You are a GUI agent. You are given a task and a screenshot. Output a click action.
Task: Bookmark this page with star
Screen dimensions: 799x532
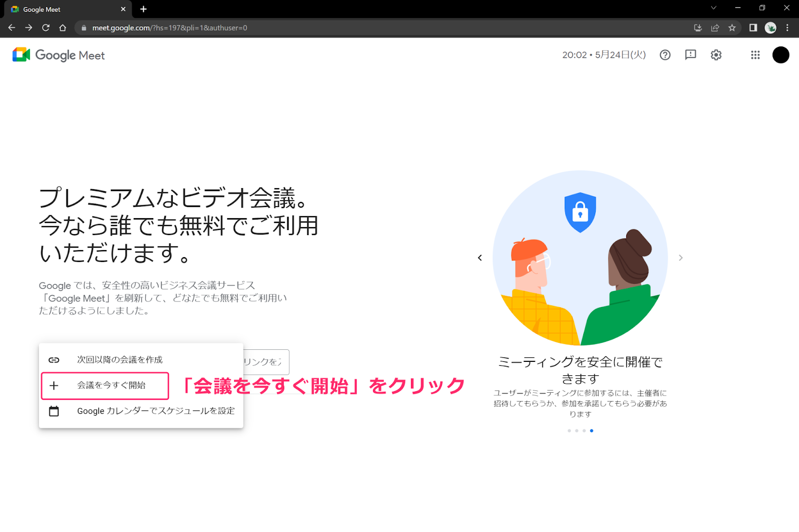pos(732,28)
